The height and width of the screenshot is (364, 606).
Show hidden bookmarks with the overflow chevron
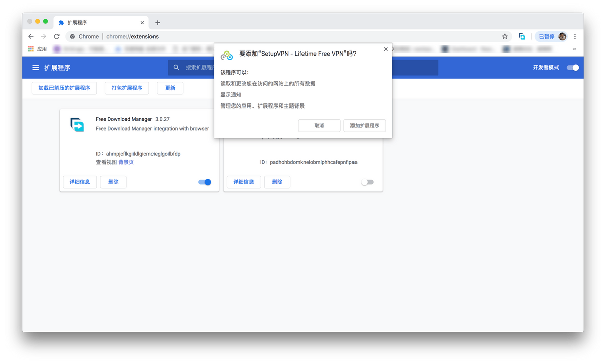tap(574, 49)
